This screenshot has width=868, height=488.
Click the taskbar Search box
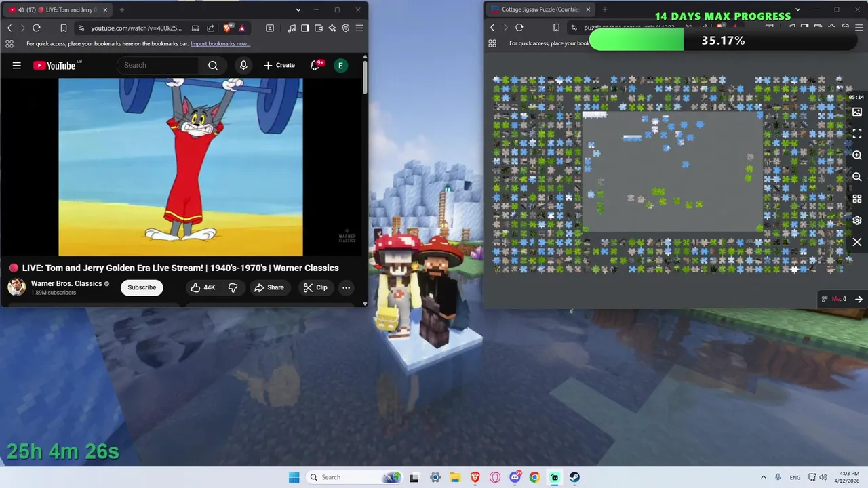pyautogui.click(x=353, y=477)
